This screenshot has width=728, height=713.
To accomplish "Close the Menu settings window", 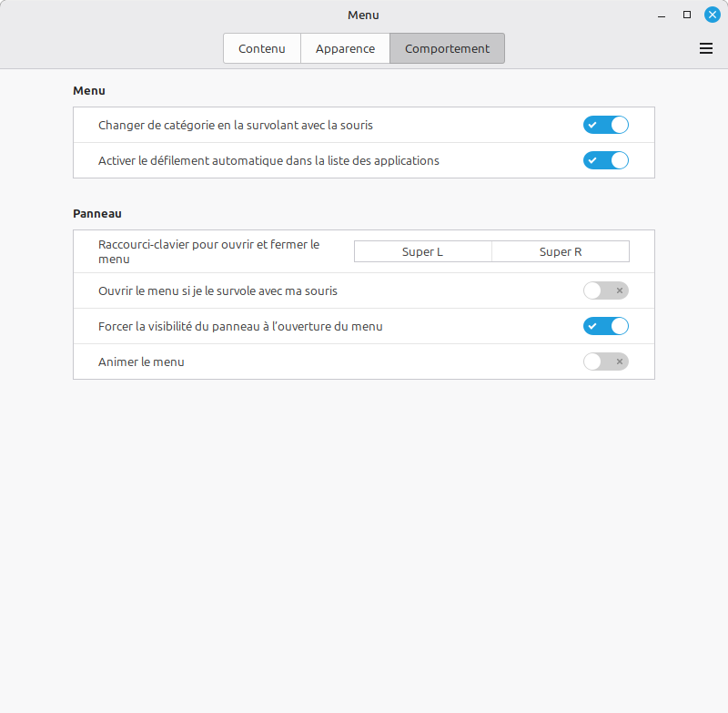I will coord(712,15).
